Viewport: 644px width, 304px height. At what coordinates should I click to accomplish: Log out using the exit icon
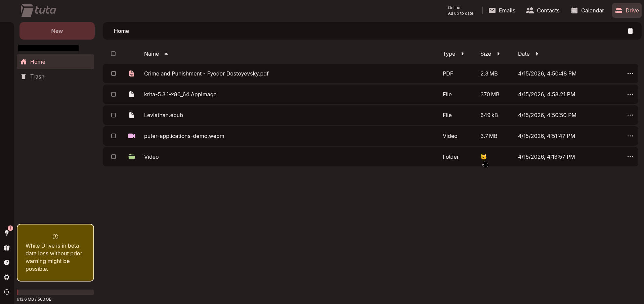[7, 292]
